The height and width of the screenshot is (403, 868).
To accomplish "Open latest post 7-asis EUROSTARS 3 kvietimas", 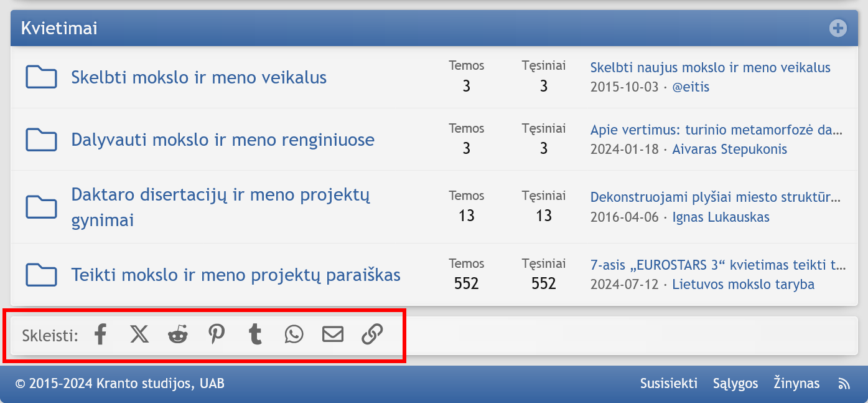I will tap(718, 265).
